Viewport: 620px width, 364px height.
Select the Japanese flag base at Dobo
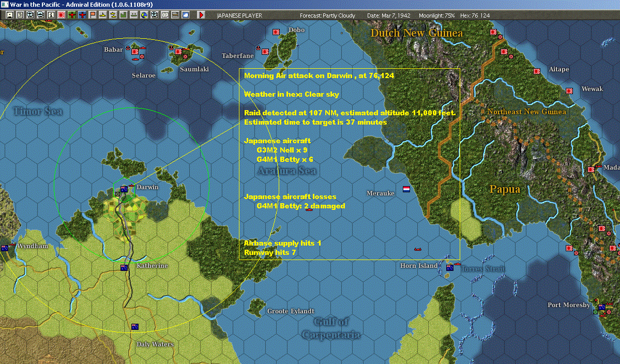coord(277,32)
